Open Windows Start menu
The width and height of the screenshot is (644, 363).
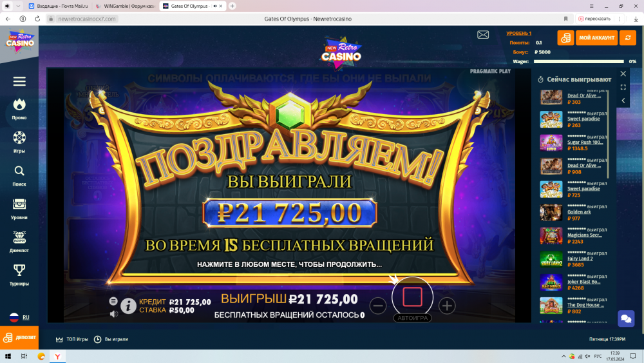click(x=8, y=357)
